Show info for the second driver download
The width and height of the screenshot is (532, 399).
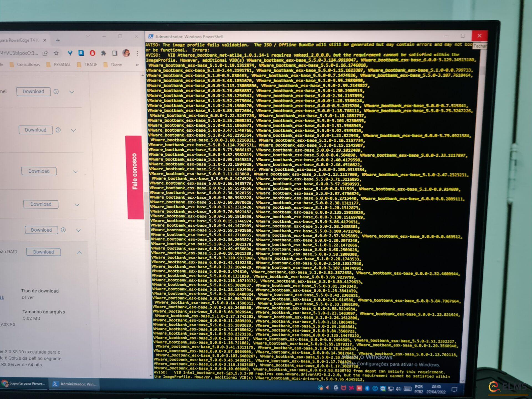58,130
